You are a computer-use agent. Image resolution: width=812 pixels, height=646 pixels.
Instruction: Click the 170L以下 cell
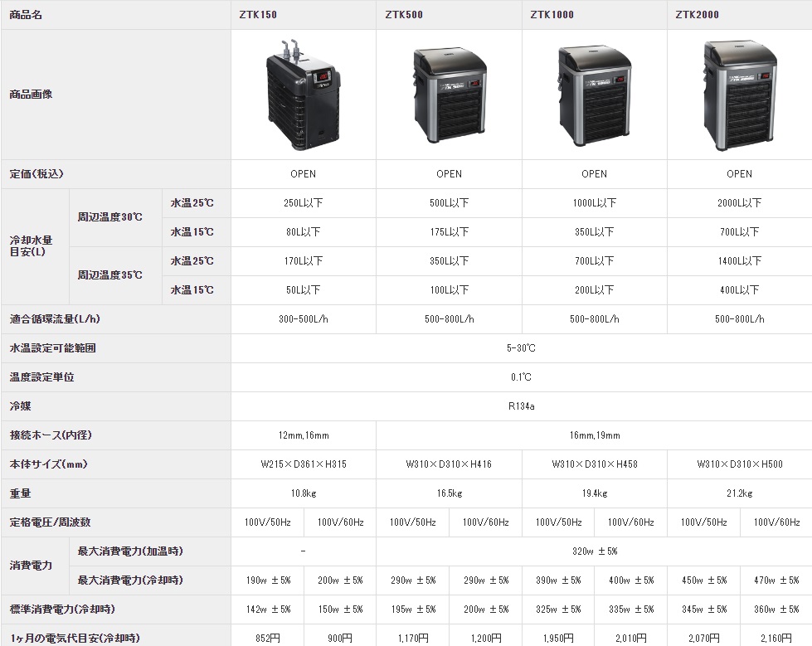(x=304, y=261)
